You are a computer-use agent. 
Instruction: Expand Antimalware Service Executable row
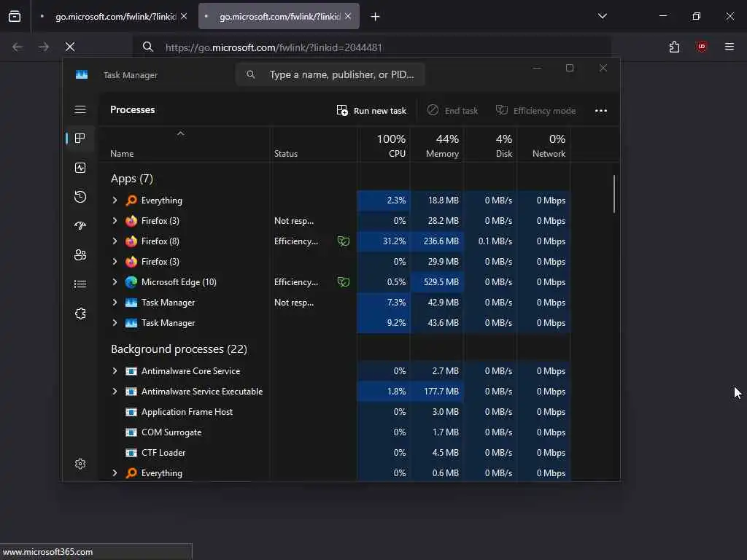[115, 392]
